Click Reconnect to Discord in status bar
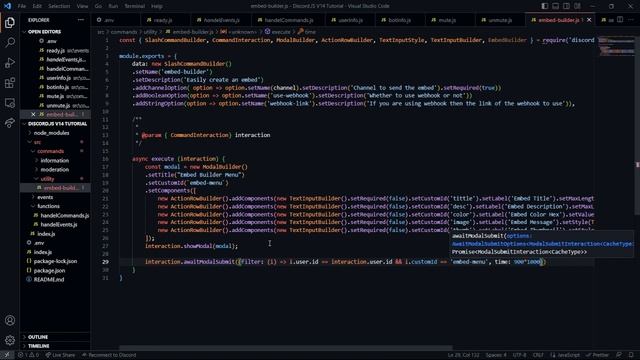This screenshot has width=640, height=360. (x=109, y=355)
